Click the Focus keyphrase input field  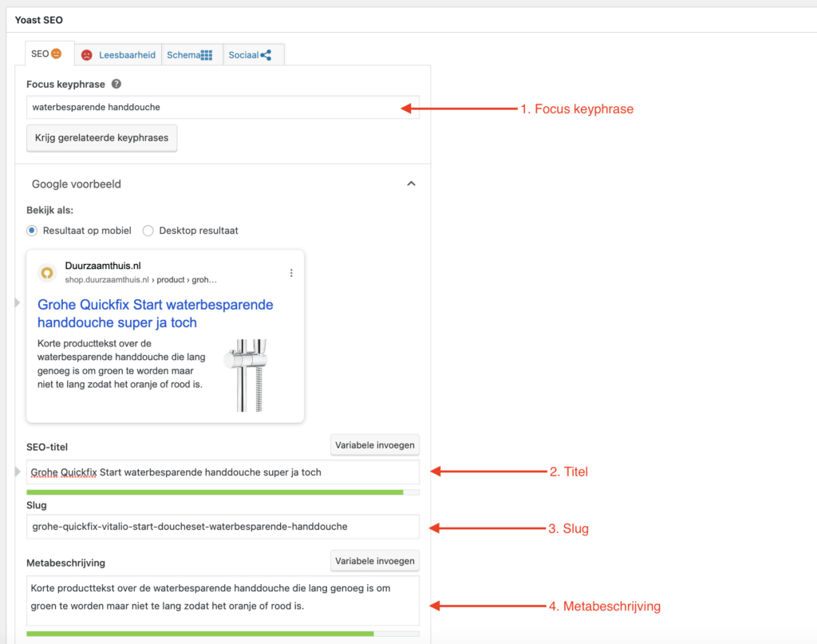click(223, 107)
